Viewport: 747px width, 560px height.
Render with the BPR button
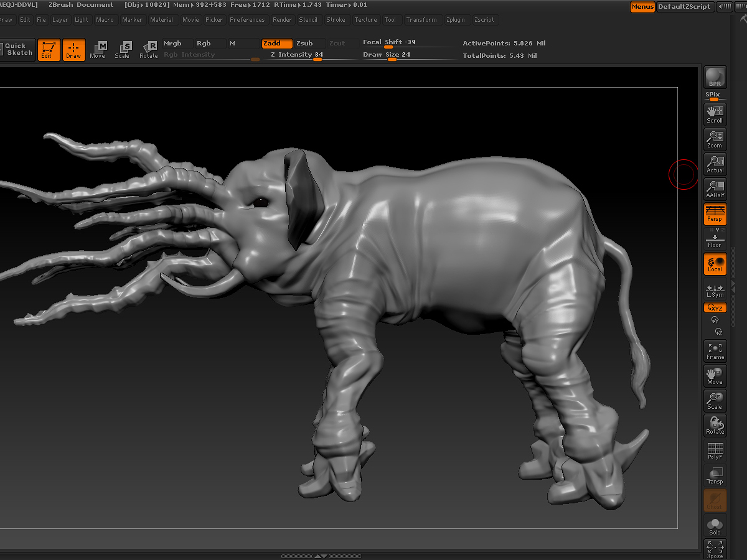(715, 77)
